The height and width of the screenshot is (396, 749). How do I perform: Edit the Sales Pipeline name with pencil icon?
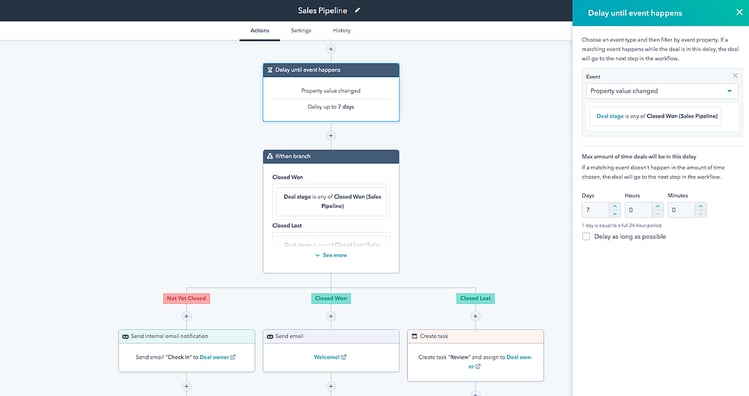(357, 10)
